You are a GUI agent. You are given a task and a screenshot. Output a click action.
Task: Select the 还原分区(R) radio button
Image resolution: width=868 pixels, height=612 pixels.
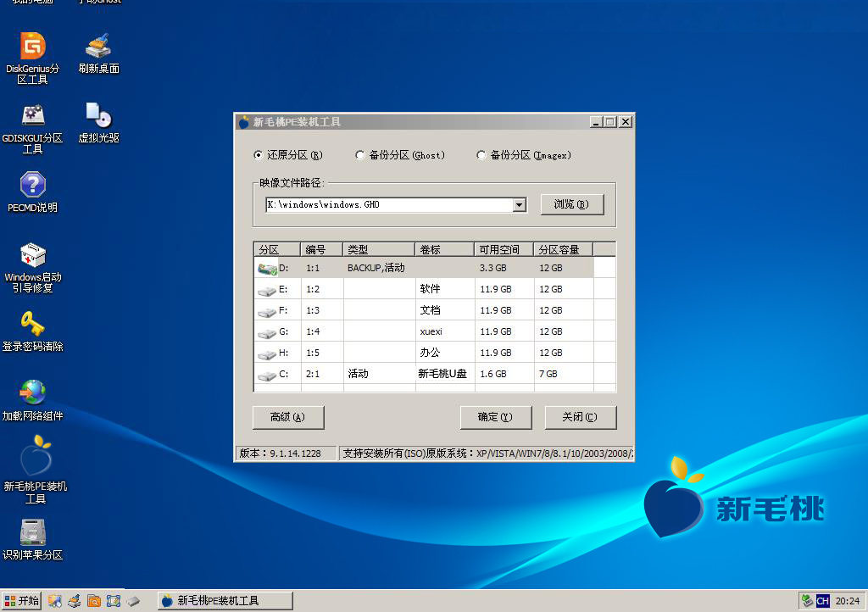click(x=258, y=155)
